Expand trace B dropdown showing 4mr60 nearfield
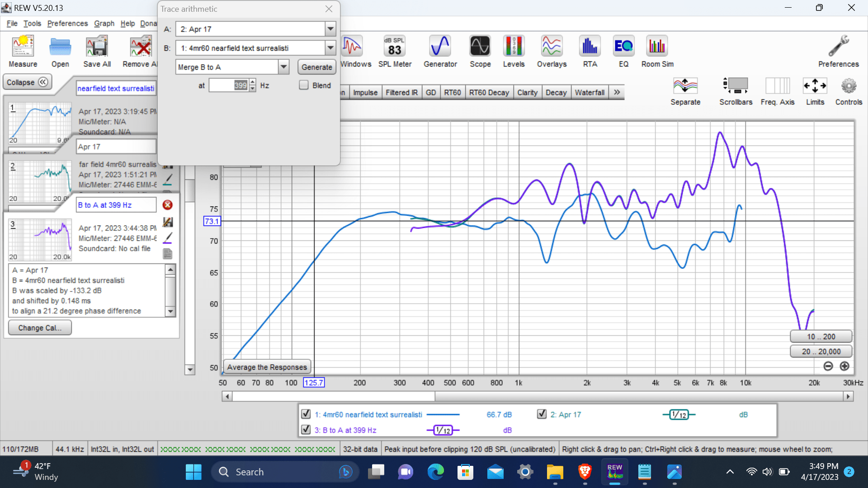The width and height of the screenshot is (868, 488). tap(330, 48)
